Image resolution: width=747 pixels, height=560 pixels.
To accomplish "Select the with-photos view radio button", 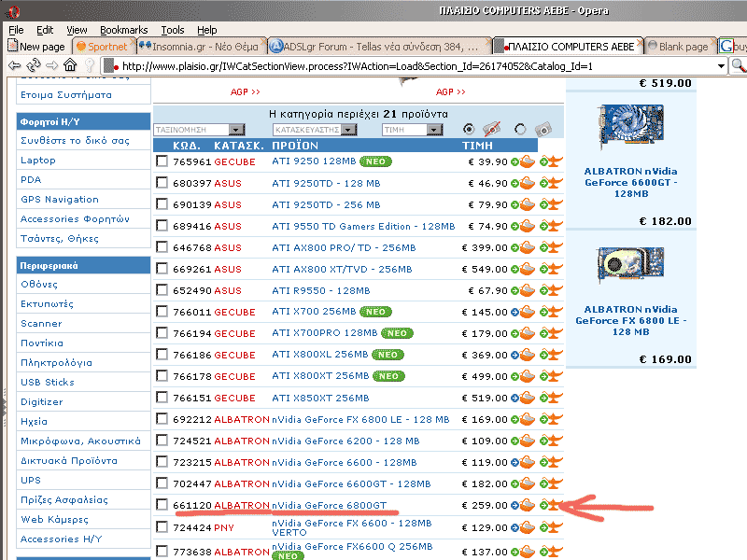I will point(520,129).
